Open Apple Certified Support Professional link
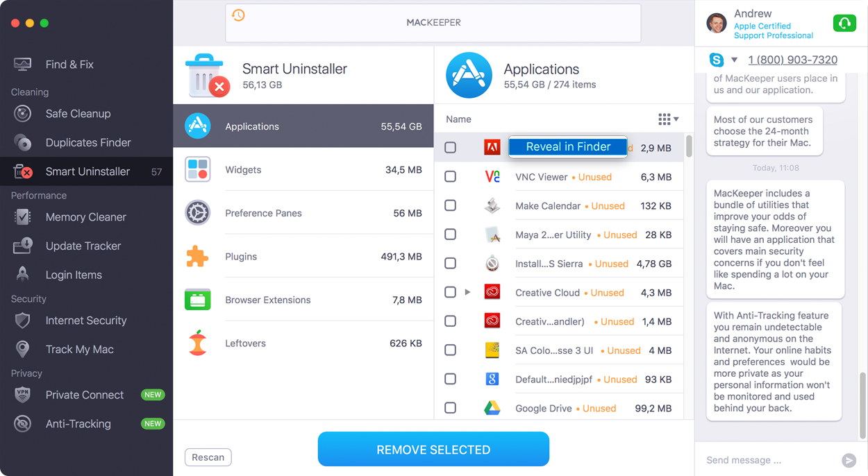Image resolution: width=868 pixels, height=476 pixels. tap(774, 31)
